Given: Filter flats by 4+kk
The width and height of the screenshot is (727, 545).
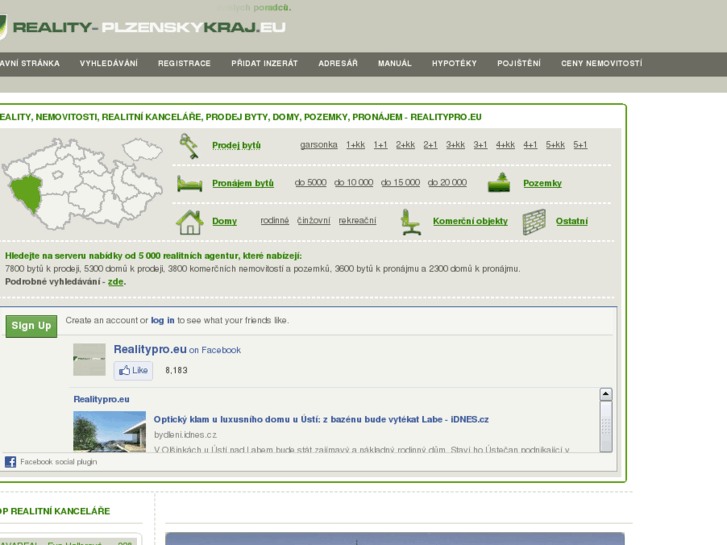Looking at the screenshot, I should [505, 145].
